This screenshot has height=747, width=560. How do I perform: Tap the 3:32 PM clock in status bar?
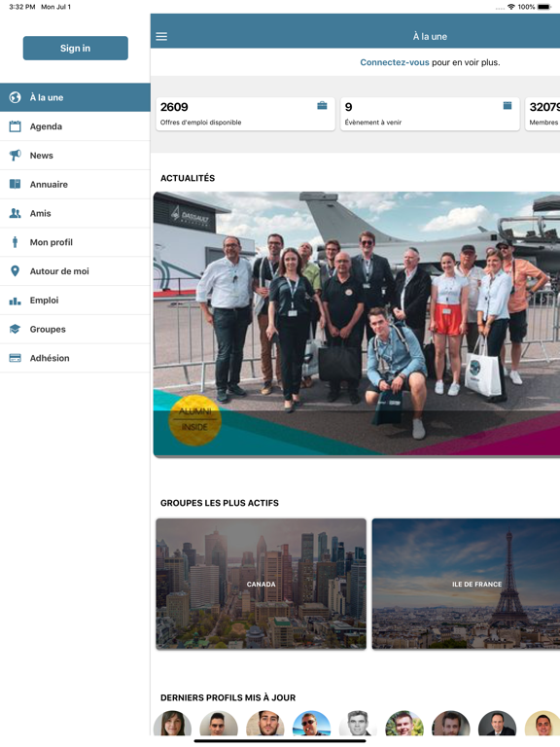click(x=22, y=7)
